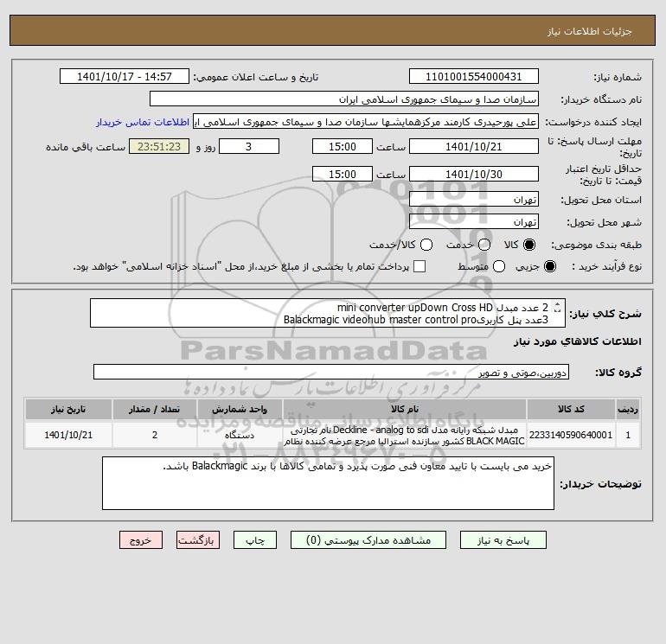Click the واحد شمارش column header

(240, 409)
